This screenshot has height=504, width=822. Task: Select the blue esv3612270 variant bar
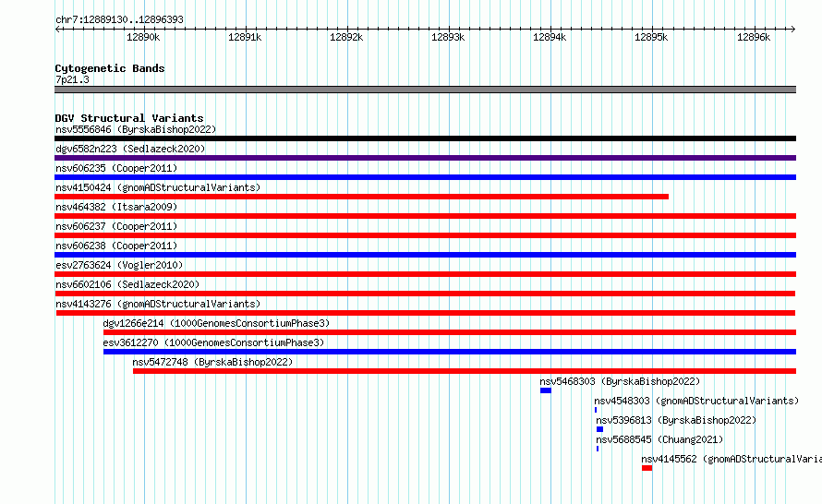pyautogui.click(x=450, y=352)
